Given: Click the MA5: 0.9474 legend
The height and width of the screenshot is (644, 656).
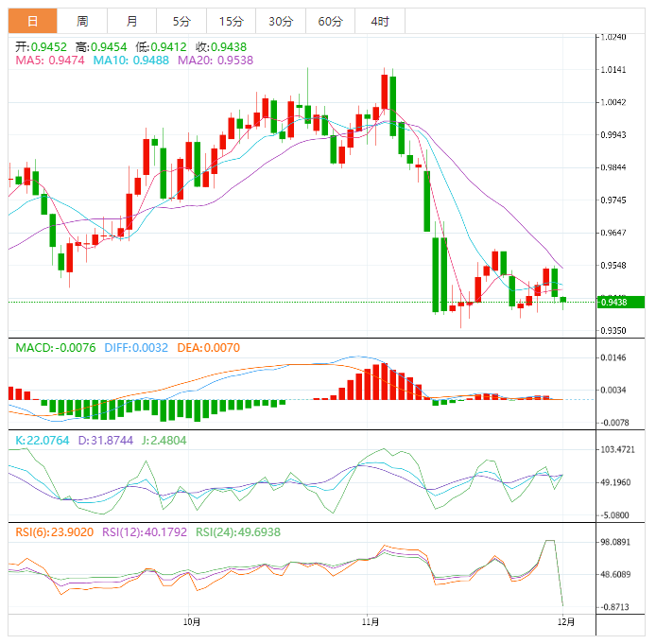Looking at the screenshot, I should (x=50, y=61).
